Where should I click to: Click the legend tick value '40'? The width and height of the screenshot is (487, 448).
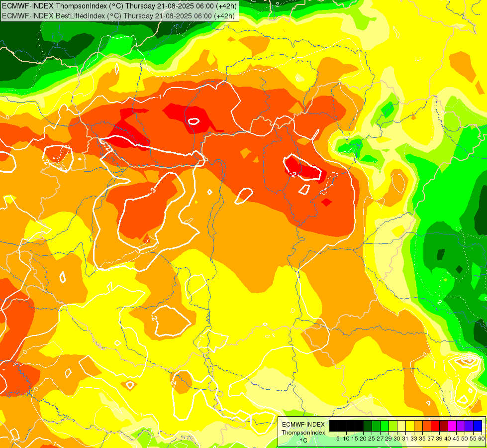448,439
